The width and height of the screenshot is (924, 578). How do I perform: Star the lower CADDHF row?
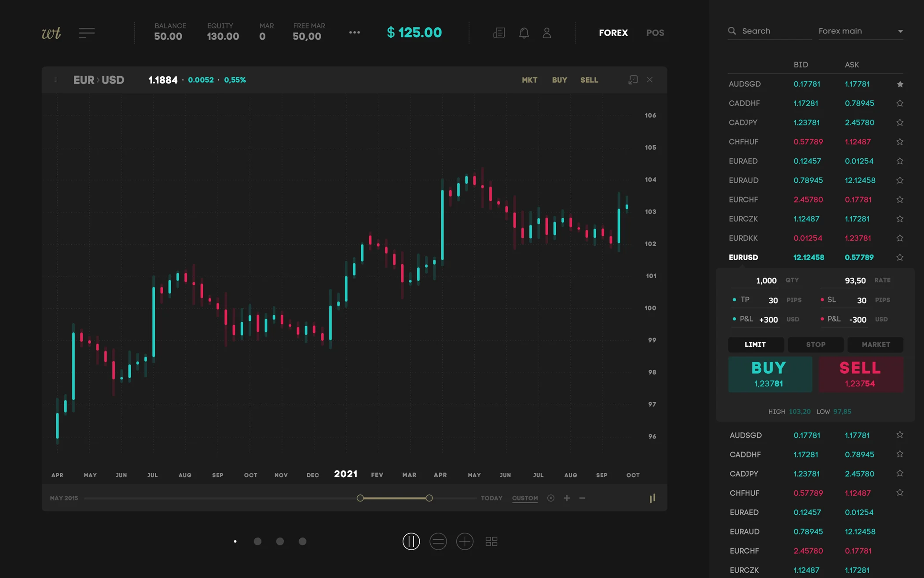click(900, 454)
